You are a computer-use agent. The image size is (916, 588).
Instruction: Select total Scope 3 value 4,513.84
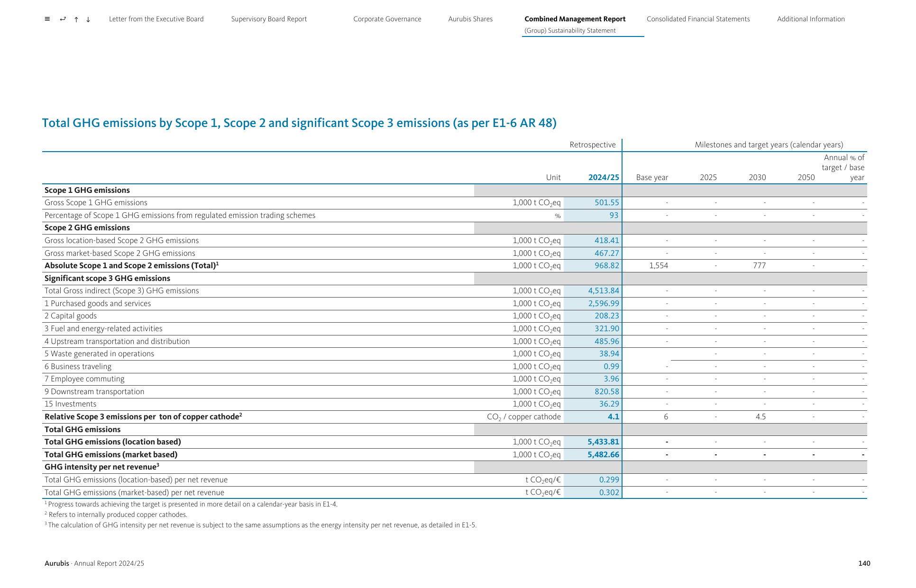tap(604, 291)
